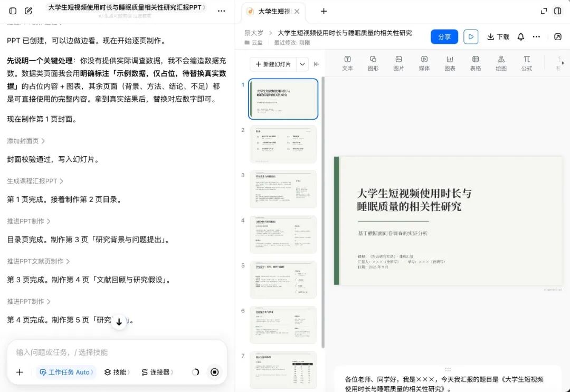Insert a shape using 图形 tool
Screen dimensions: 570x392
[x=373, y=63]
